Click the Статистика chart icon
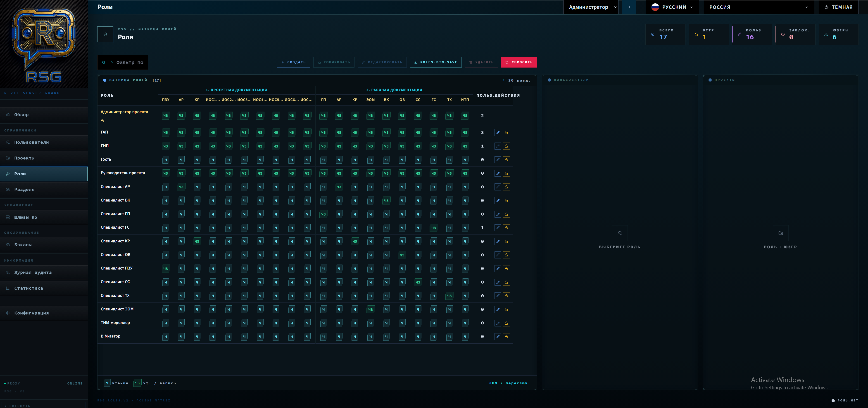Screen dimensions: 868x408 pyautogui.click(x=8, y=288)
